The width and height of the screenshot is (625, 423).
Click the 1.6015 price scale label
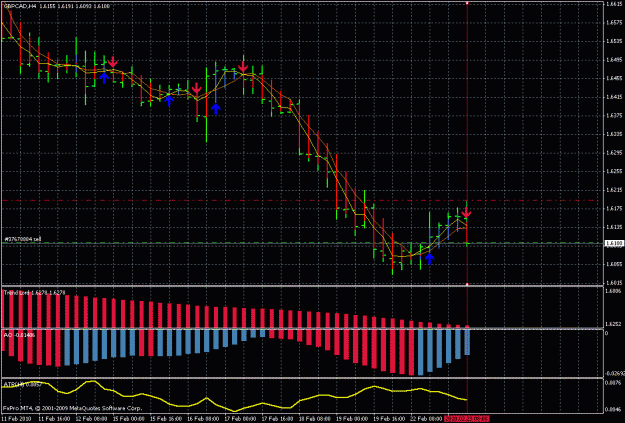click(x=615, y=282)
